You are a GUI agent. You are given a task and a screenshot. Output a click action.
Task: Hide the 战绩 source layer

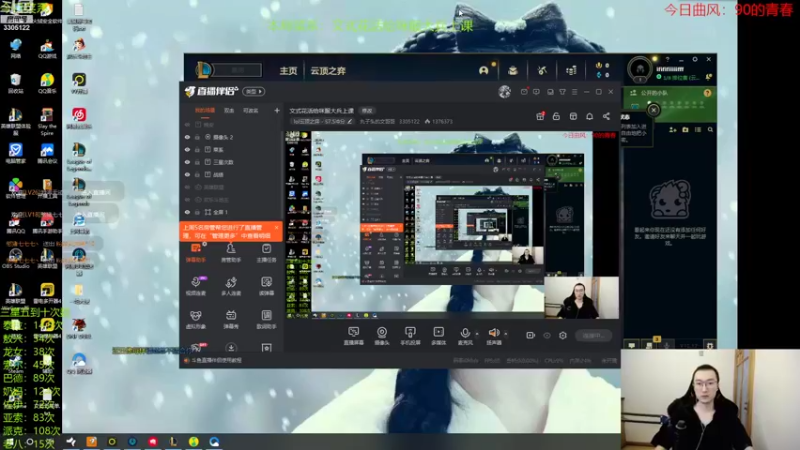[x=187, y=174]
